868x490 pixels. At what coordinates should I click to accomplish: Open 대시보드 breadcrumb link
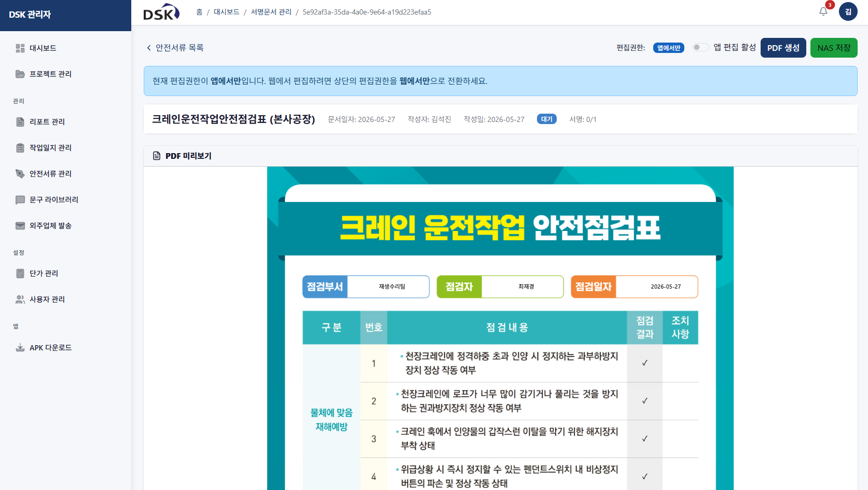coord(227,12)
